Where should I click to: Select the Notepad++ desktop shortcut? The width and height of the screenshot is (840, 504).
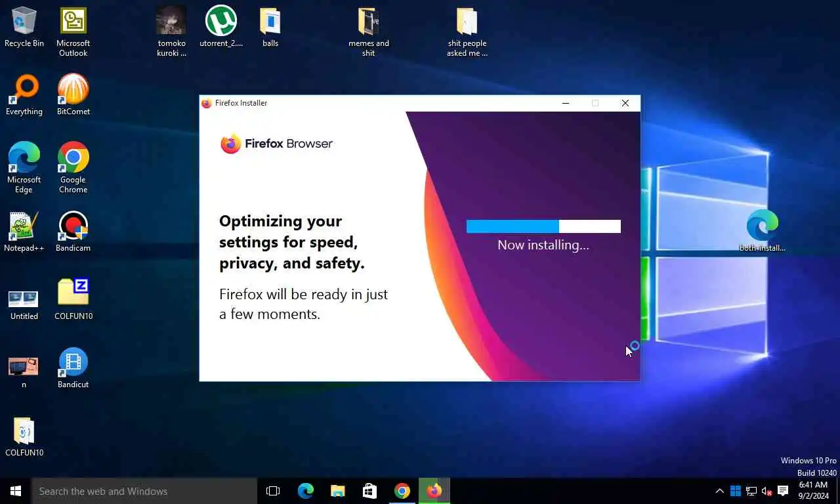tap(24, 232)
